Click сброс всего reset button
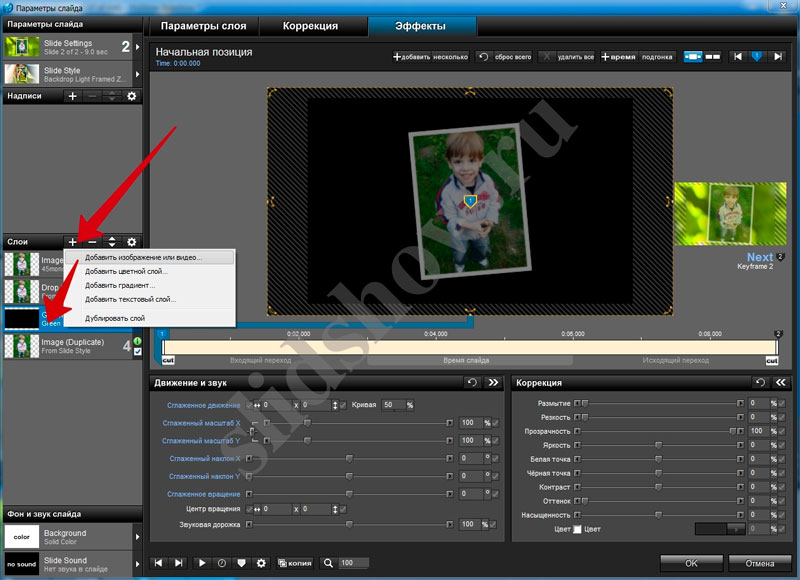This screenshot has height=580, width=800. point(505,57)
